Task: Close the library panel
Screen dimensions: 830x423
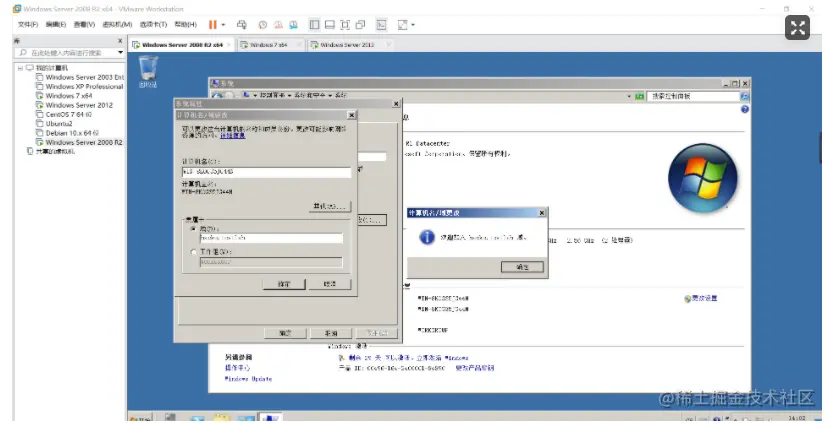Action: [x=120, y=41]
